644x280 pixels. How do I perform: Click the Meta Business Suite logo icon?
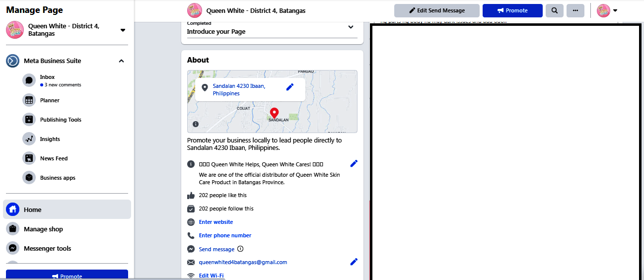12,61
